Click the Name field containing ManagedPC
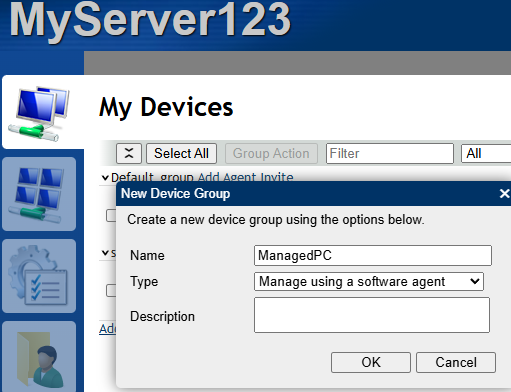Image resolution: width=511 pixels, height=392 pixels. (373, 255)
